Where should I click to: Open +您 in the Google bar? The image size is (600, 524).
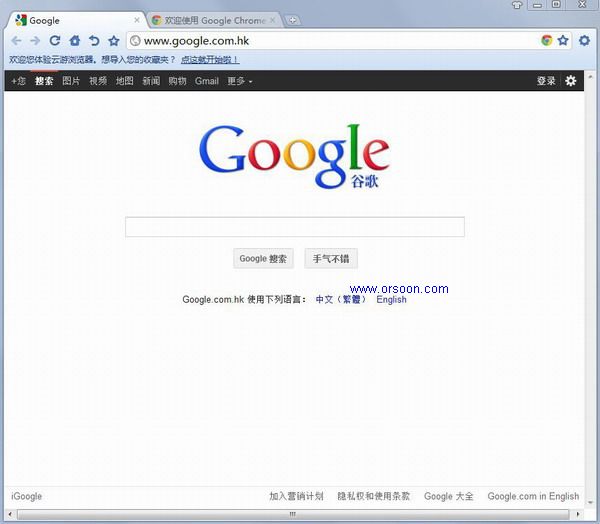pos(18,81)
